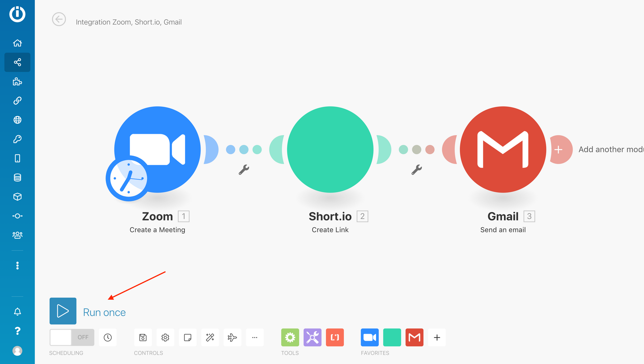Open Scenarios section in left sidebar
Viewport: 644px width, 364px height.
tap(17, 62)
